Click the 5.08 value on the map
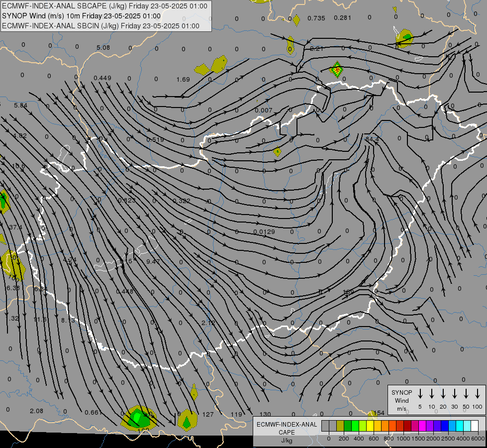 tap(103, 48)
